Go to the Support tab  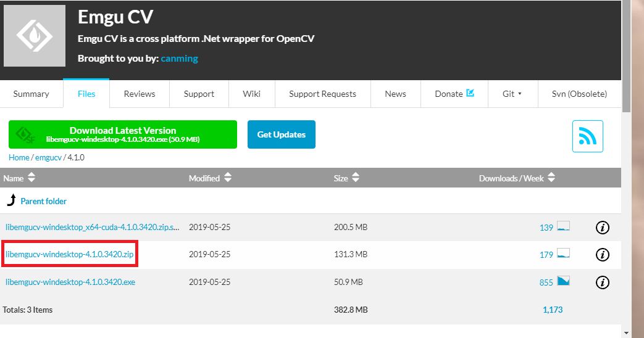[x=199, y=94]
